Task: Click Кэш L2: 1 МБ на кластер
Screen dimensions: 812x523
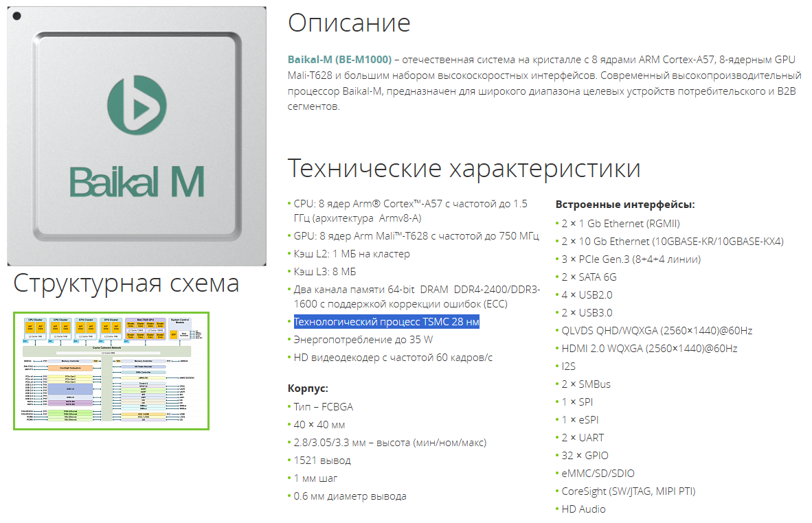Action: [352, 254]
